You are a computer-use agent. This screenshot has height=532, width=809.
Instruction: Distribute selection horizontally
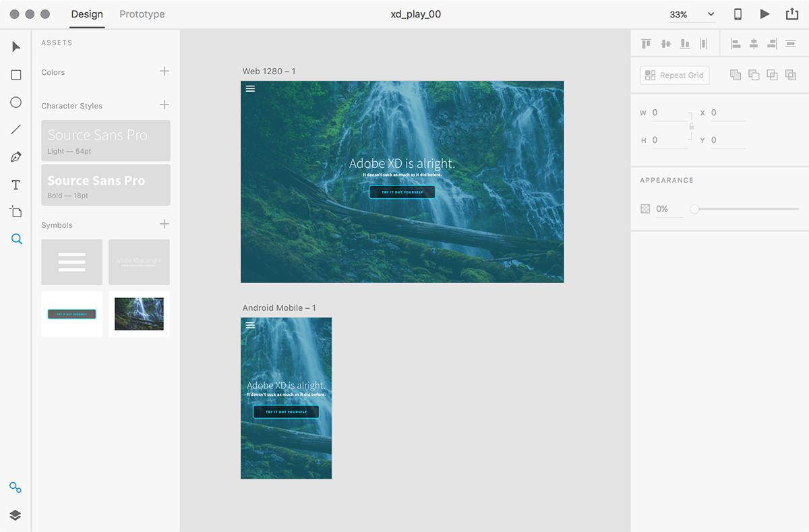tap(791, 44)
